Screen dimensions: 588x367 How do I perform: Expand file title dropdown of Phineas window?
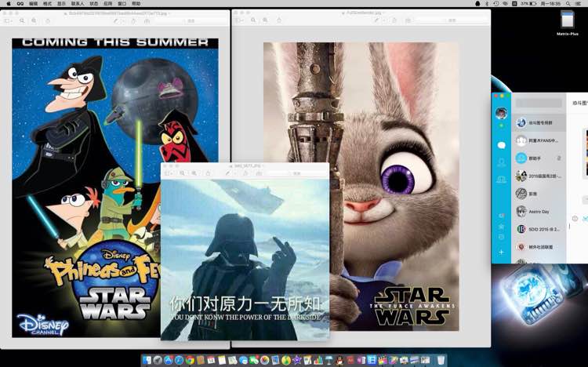(x=169, y=13)
